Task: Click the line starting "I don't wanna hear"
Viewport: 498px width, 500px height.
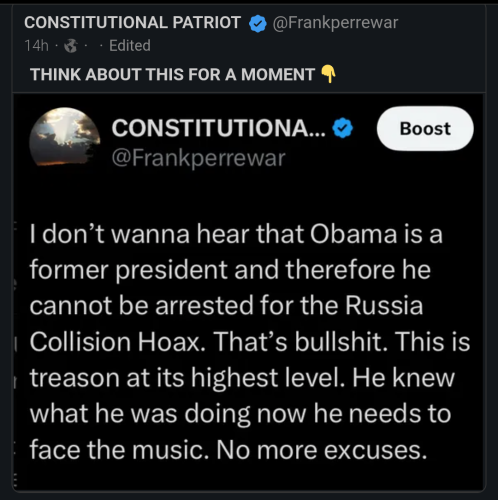Action: coord(236,234)
